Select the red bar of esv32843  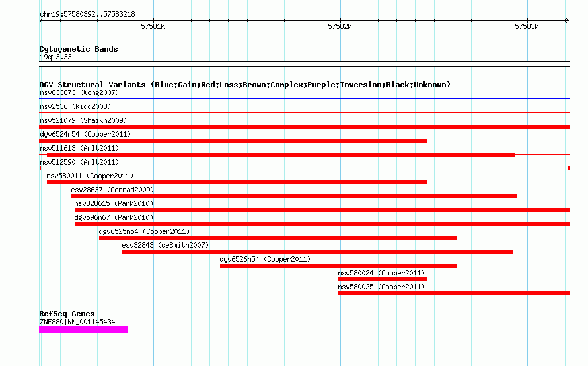coord(318,252)
